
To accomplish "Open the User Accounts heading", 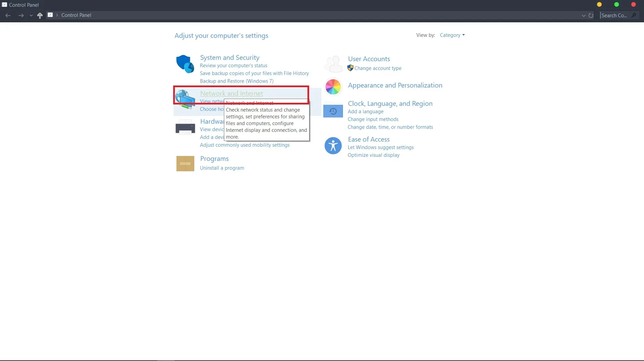I will pos(369,59).
